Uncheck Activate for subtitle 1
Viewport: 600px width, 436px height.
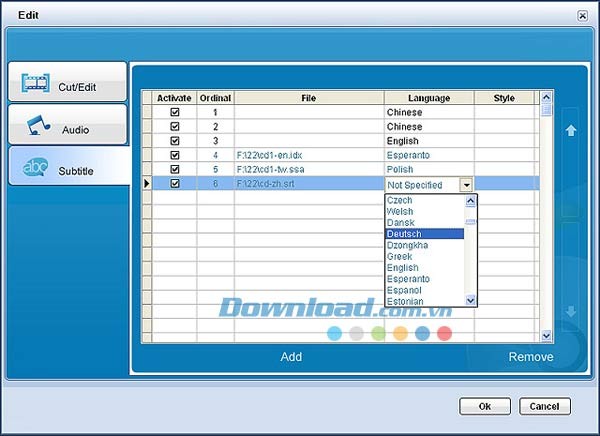175,112
